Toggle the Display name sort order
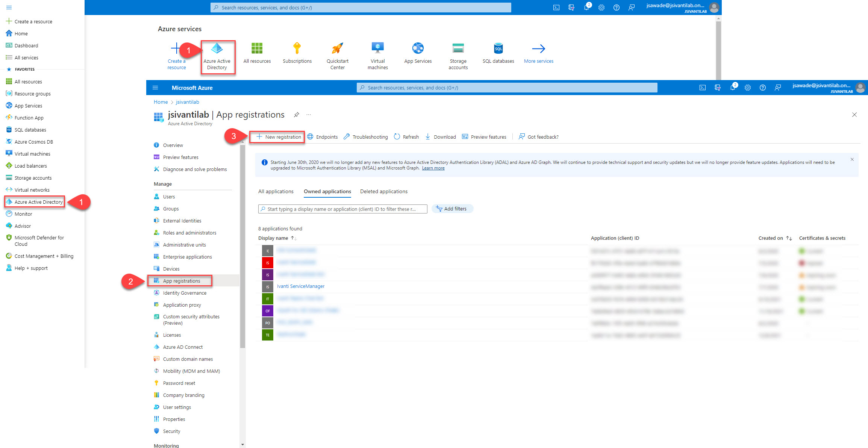868x448 pixels. (x=293, y=238)
